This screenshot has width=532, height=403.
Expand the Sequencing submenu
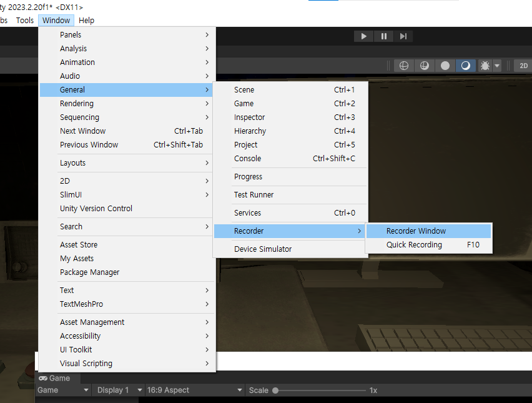tap(127, 117)
